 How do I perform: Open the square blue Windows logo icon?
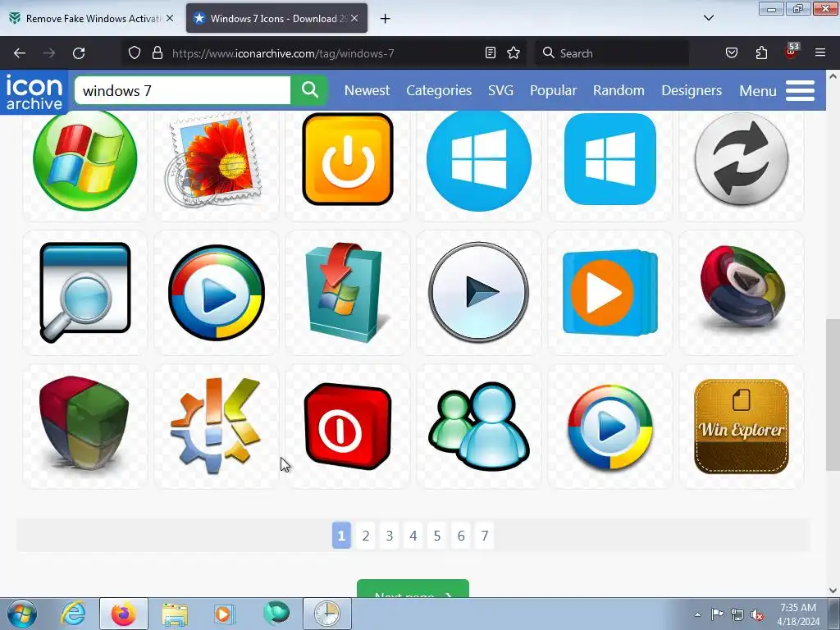click(x=610, y=159)
